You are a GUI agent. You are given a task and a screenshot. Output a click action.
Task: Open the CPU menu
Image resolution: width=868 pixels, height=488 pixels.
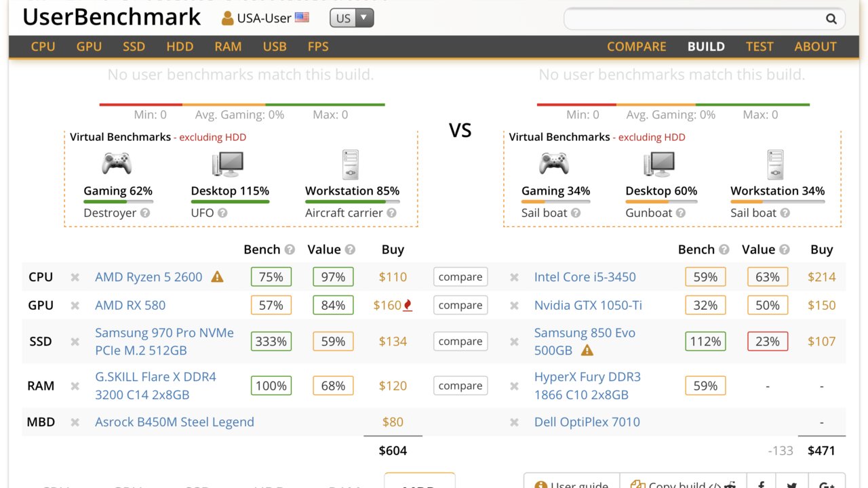[x=43, y=47]
